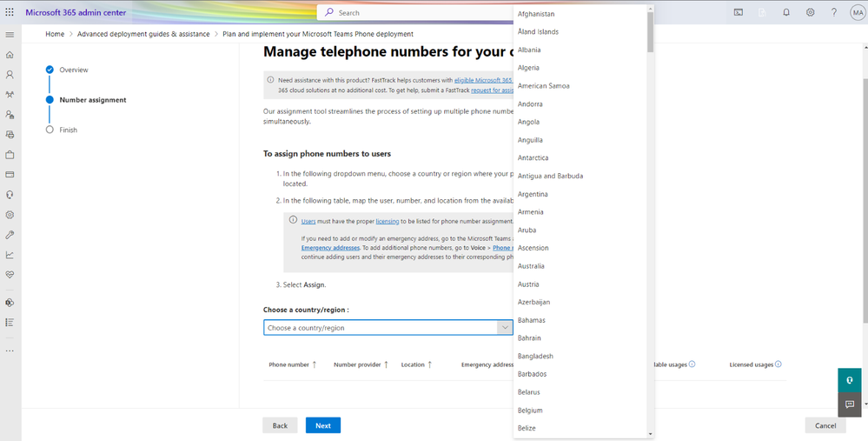Open Settings gear in left sidebar

tap(10, 215)
